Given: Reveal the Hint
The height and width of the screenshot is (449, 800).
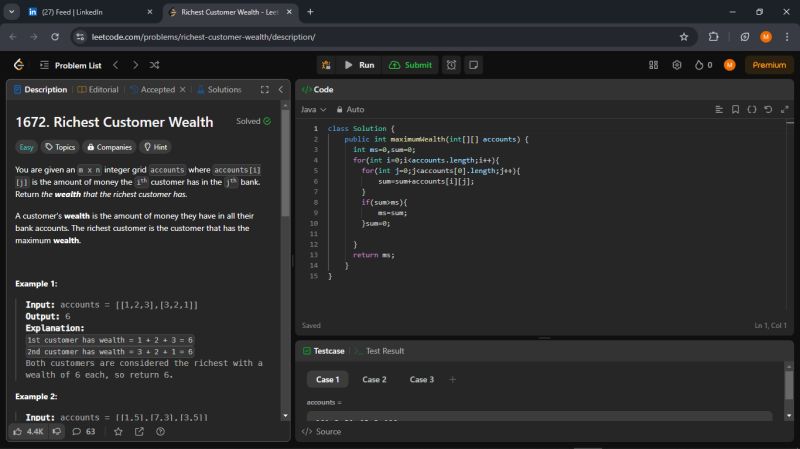Looking at the screenshot, I should (x=156, y=147).
